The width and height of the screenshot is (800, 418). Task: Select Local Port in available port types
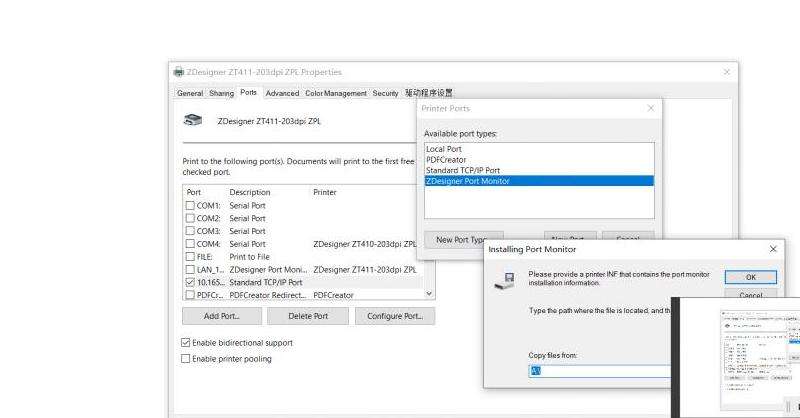coord(539,149)
